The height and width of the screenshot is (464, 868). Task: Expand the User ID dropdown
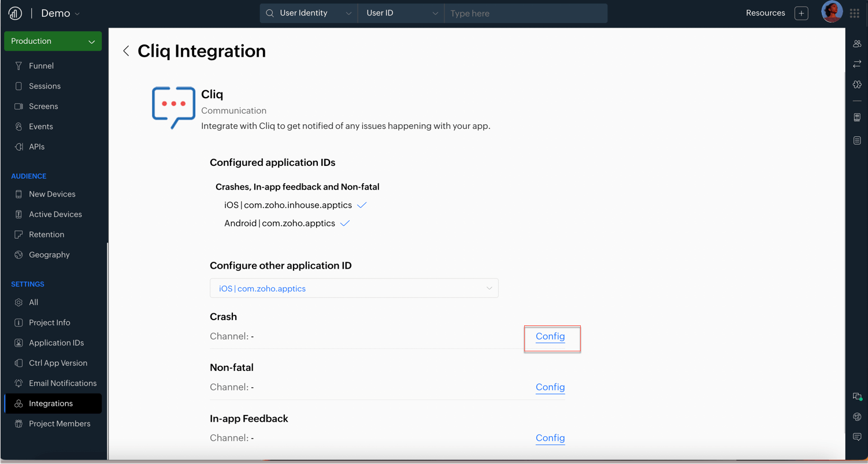click(x=401, y=13)
